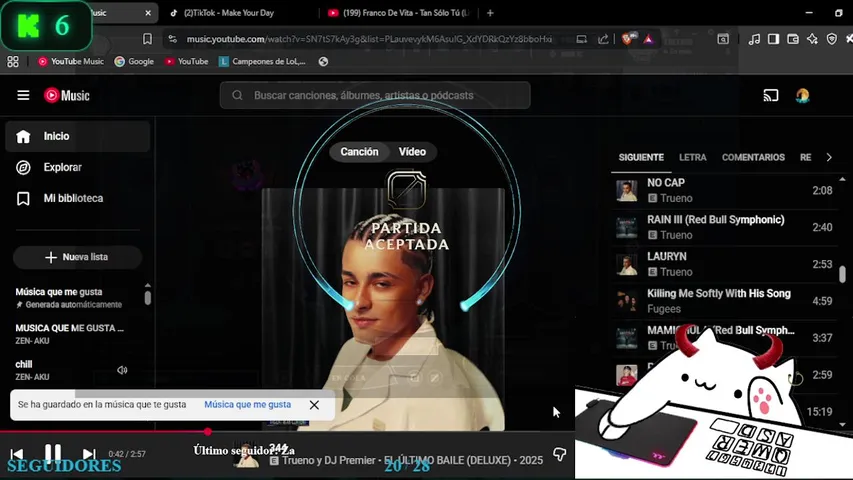Click the share page icon in address bar
This screenshot has width=853, height=480.
(603, 39)
